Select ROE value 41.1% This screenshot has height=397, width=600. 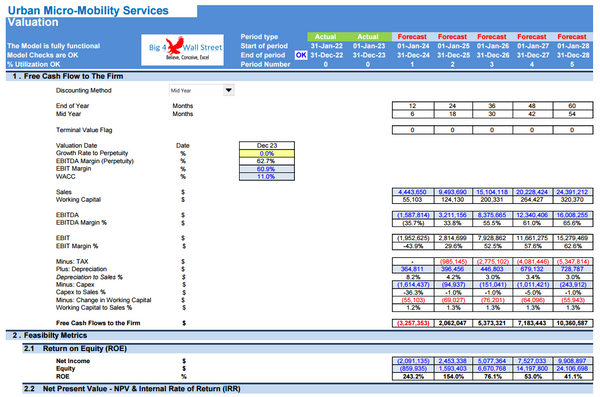tap(572, 377)
